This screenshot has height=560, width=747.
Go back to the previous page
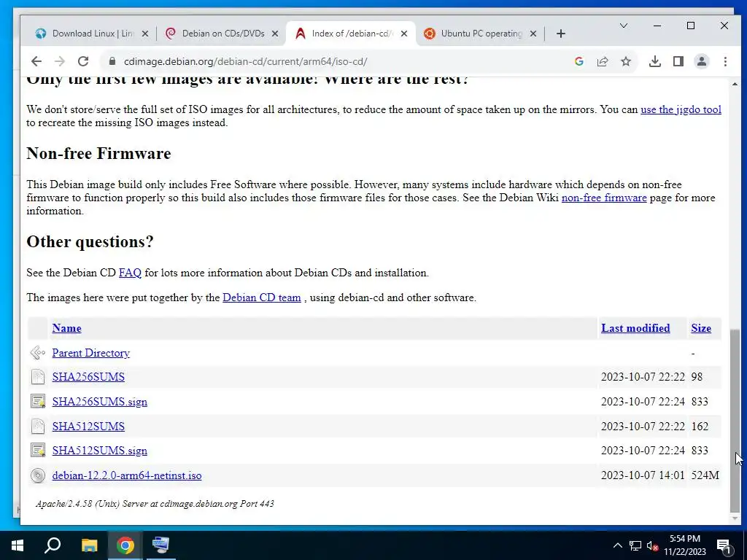tap(36, 61)
